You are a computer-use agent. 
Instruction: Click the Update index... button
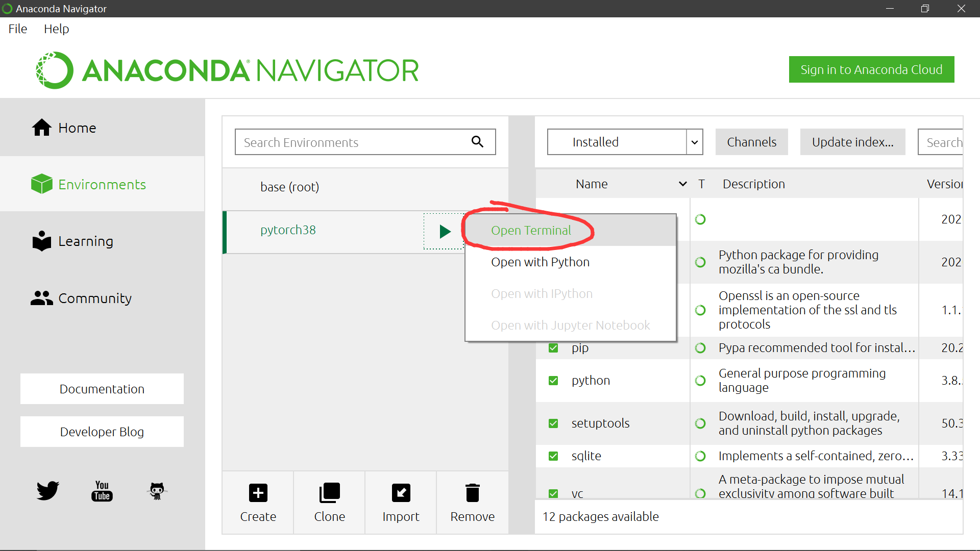[852, 142]
